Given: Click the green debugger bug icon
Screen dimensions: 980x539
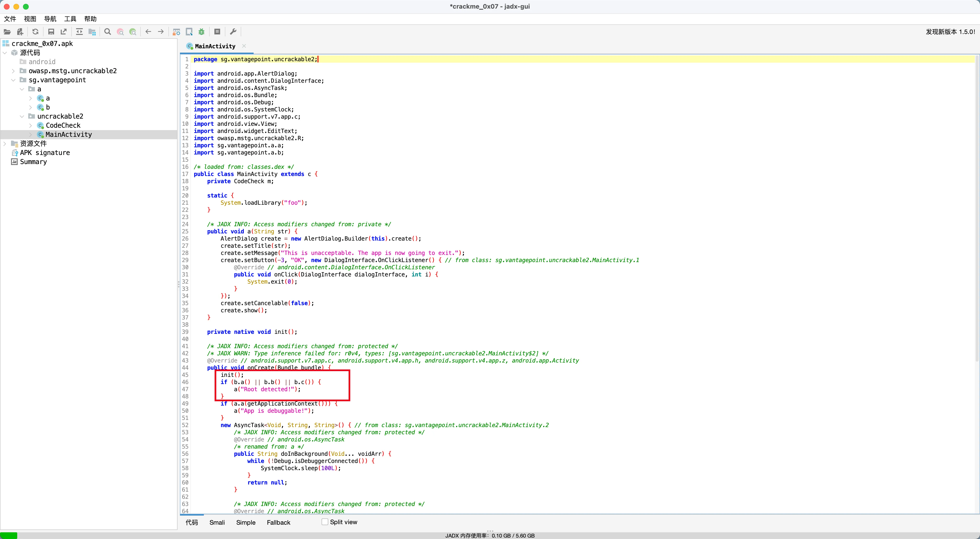Looking at the screenshot, I should coord(202,32).
